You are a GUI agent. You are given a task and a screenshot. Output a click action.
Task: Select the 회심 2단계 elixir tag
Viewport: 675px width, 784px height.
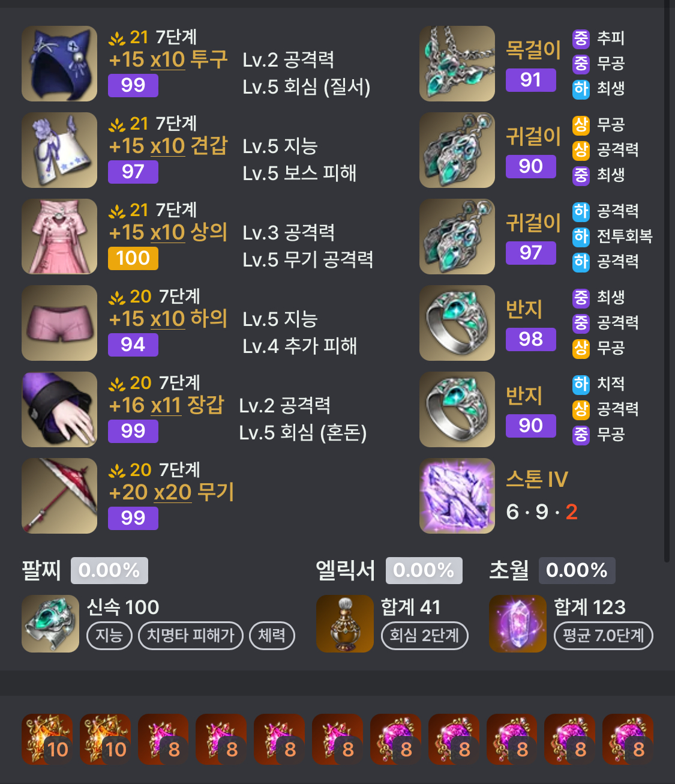click(425, 636)
